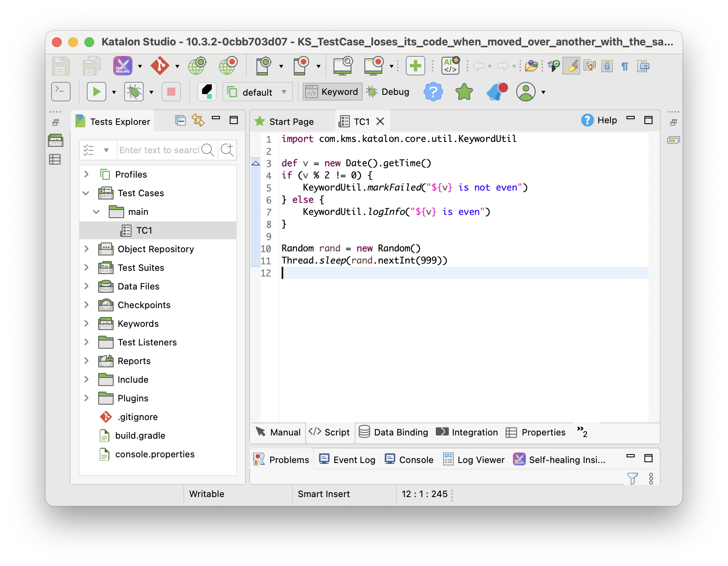
Task: Open the default profile dropdown
Action: coord(257,92)
